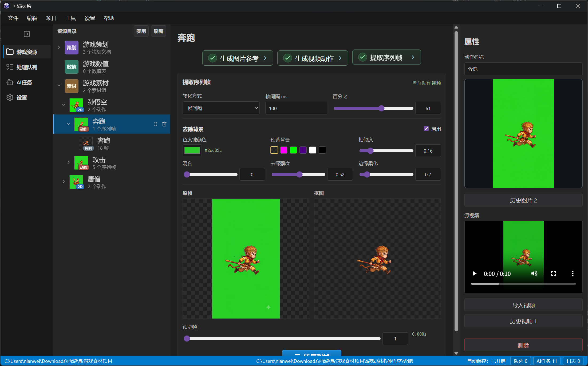Screen dimensions: 588x366
Task: Open the 文件 menu
Action: pos(13,18)
